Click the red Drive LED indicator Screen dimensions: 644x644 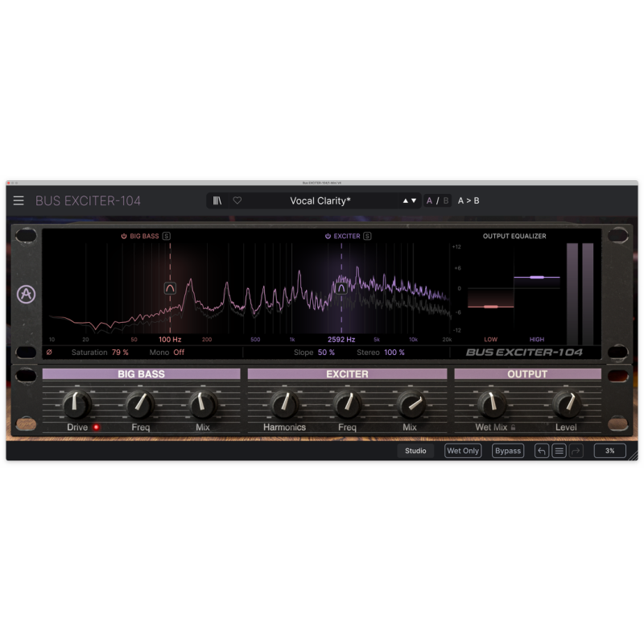coord(96,427)
